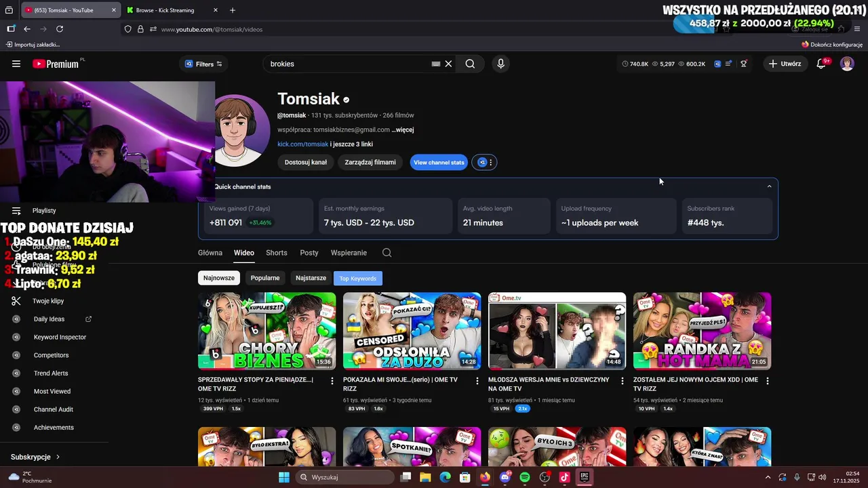Select the Najnowsze sort chip
This screenshot has height=488, width=868.
[219, 278]
